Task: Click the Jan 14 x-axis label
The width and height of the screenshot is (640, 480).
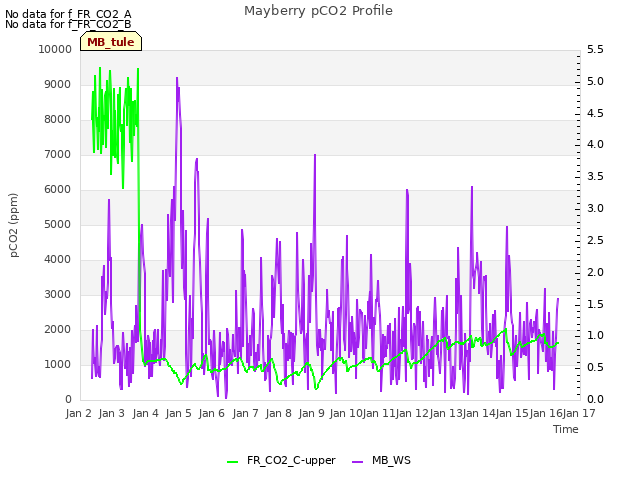Action: click(x=479, y=413)
